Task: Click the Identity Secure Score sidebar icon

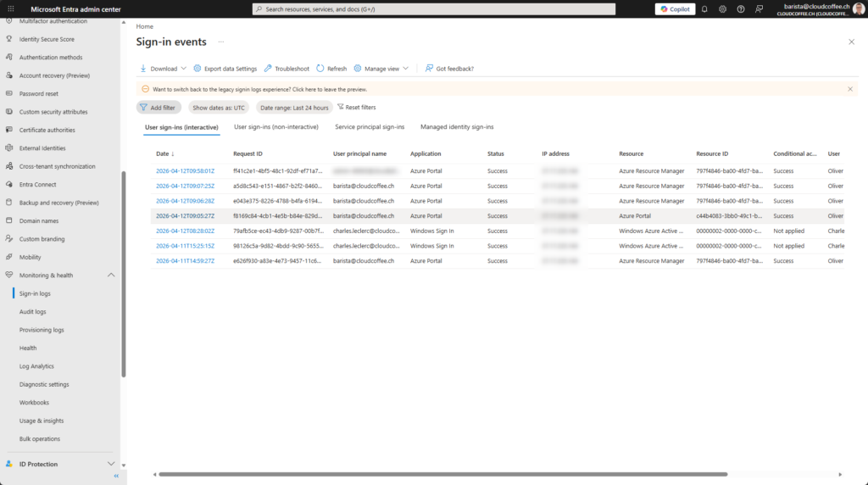Action: (8, 39)
